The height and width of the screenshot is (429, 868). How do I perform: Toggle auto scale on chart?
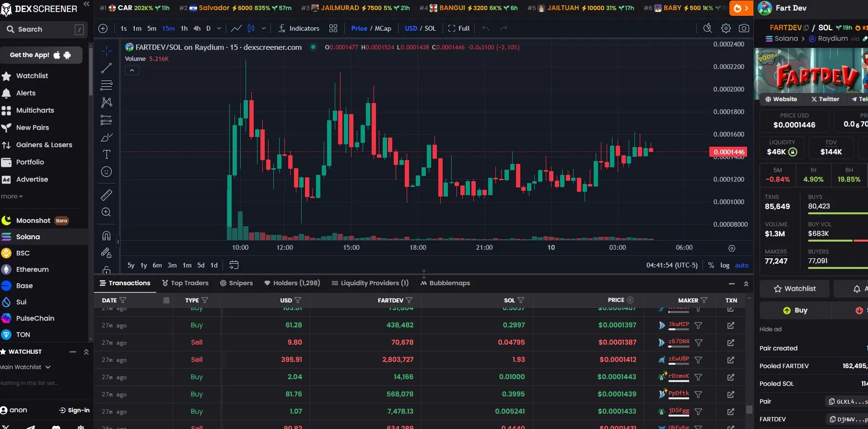click(x=741, y=265)
